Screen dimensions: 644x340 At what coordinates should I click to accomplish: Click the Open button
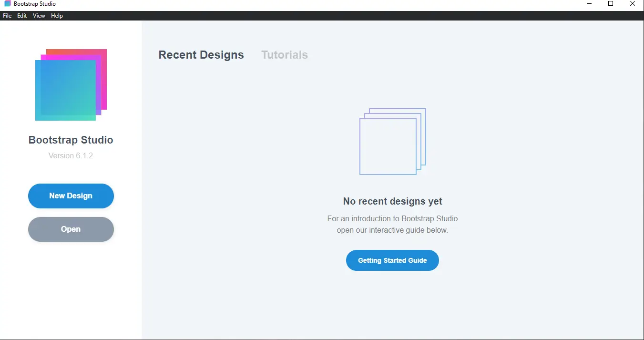click(71, 229)
